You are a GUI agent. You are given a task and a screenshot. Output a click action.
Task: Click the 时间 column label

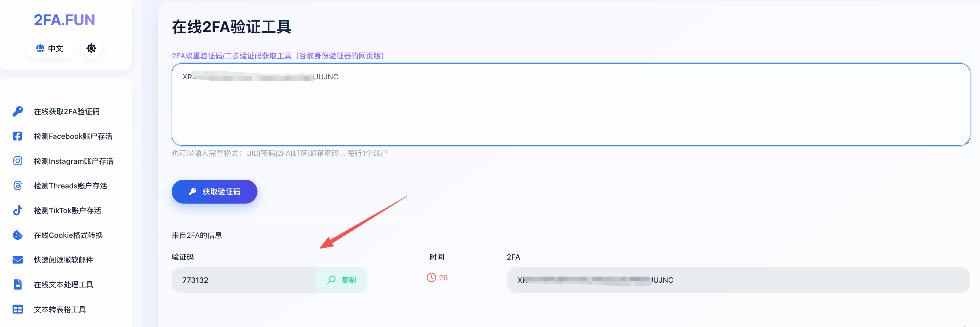pos(437,257)
